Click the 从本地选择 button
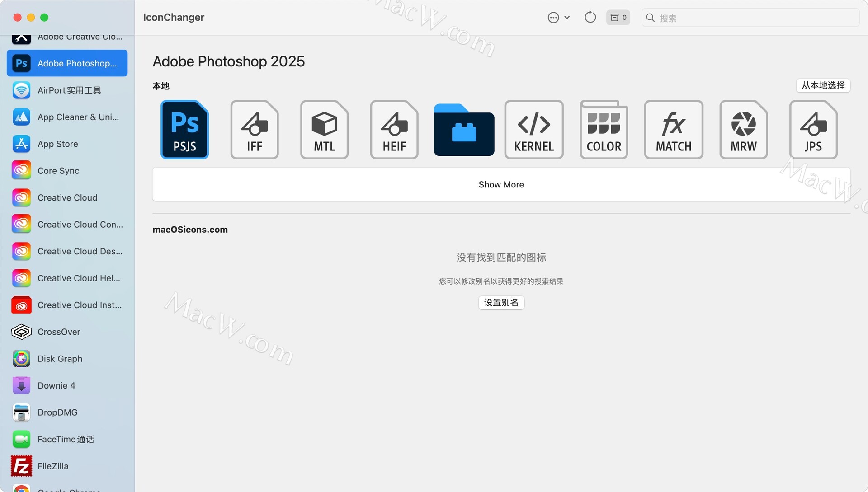The height and width of the screenshot is (492, 868). (x=823, y=85)
